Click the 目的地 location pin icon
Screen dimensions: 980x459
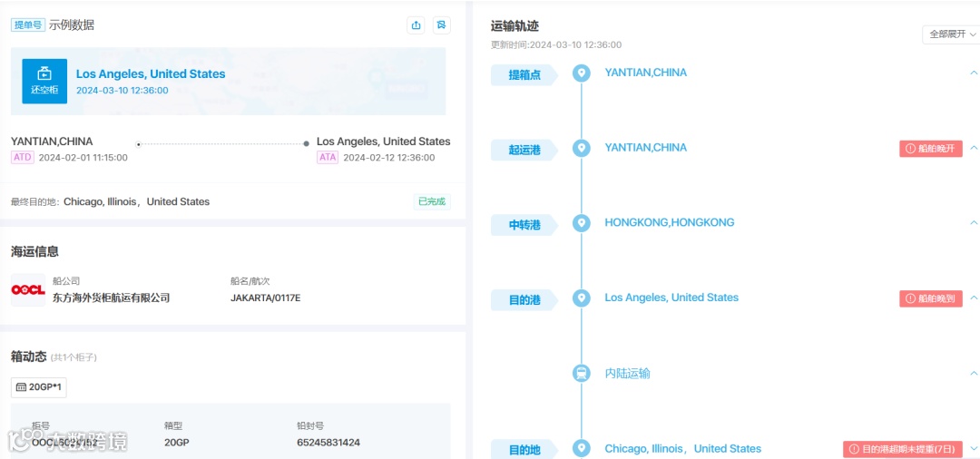coord(582,448)
